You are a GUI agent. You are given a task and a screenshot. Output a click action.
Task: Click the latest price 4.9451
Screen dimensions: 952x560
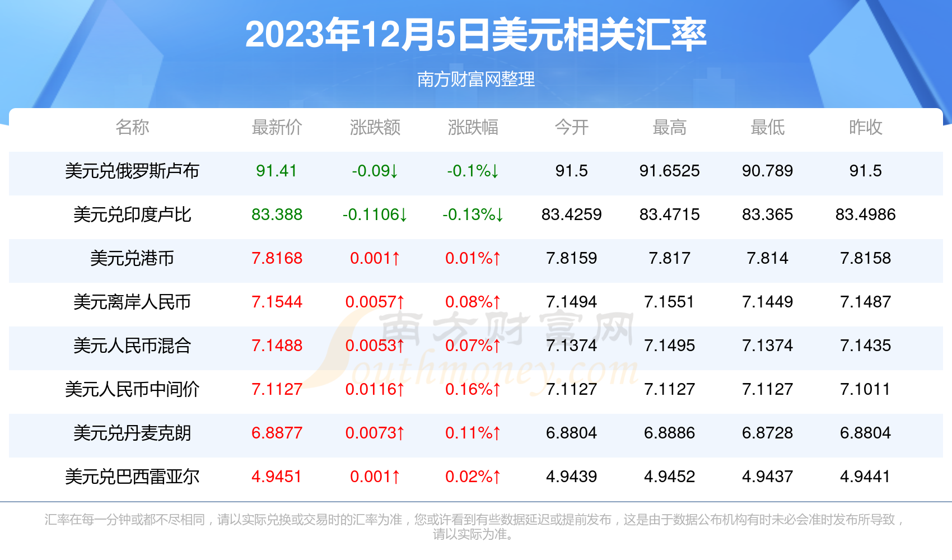pos(277,477)
